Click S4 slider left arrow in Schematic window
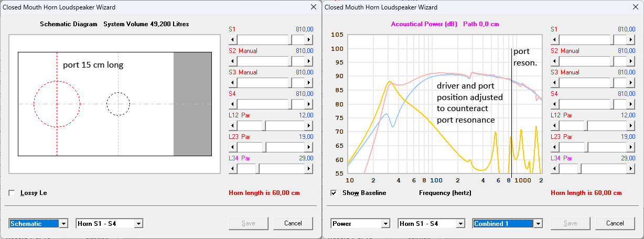 pos(234,104)
